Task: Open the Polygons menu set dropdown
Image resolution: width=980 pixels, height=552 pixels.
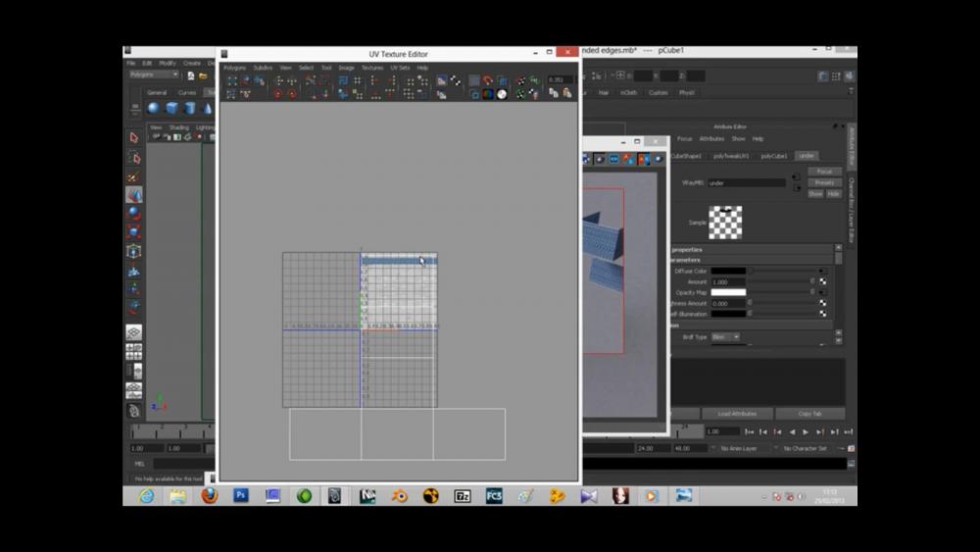Action: pos(154,75)
